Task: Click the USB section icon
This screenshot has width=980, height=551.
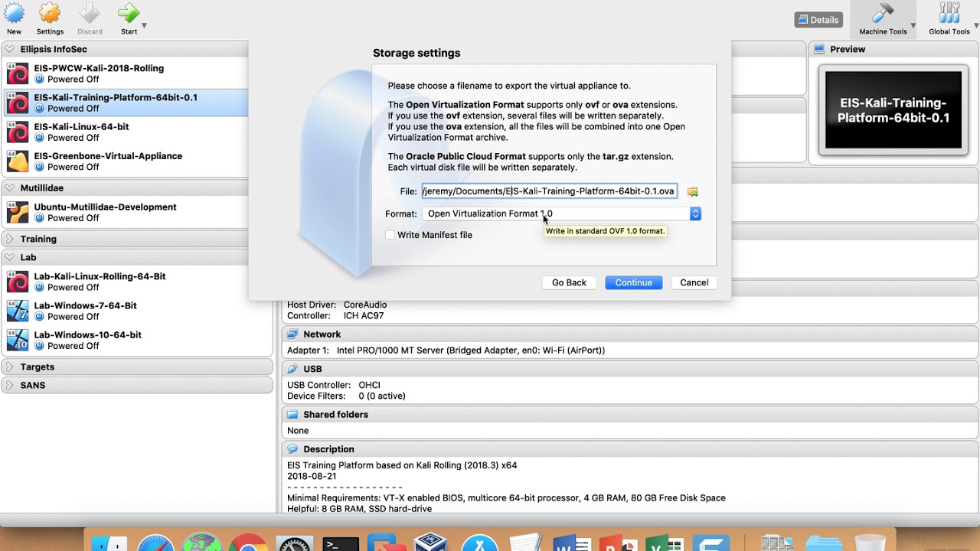Action: pyautogui.click(x=292, y=369)
